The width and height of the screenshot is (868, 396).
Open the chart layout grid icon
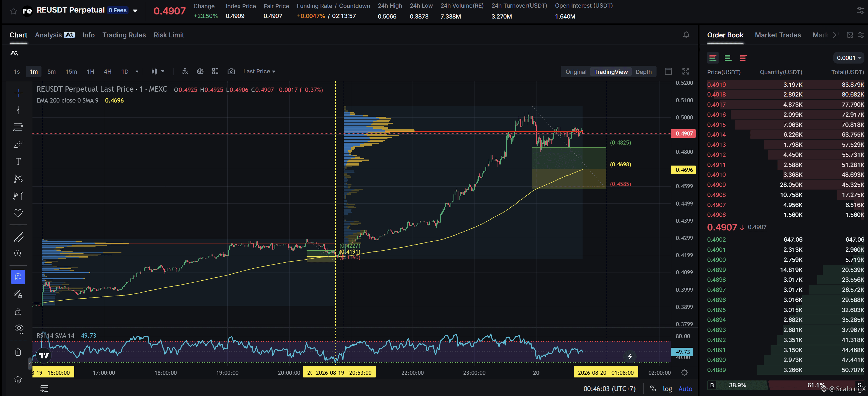215,71
